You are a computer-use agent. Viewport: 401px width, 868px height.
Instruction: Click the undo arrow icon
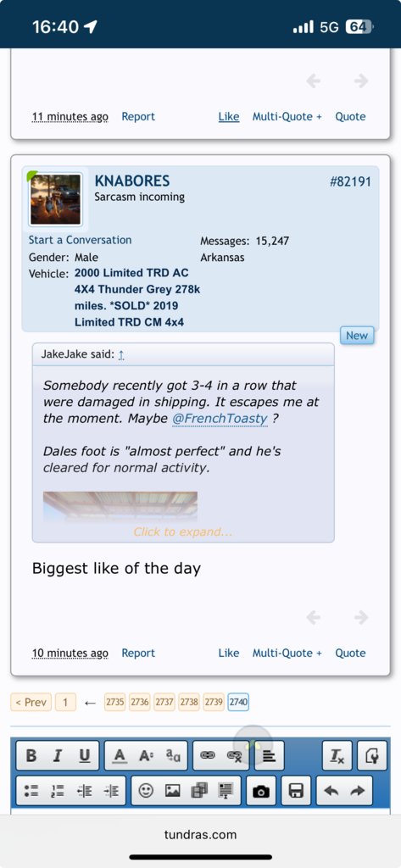coord(331,791)
